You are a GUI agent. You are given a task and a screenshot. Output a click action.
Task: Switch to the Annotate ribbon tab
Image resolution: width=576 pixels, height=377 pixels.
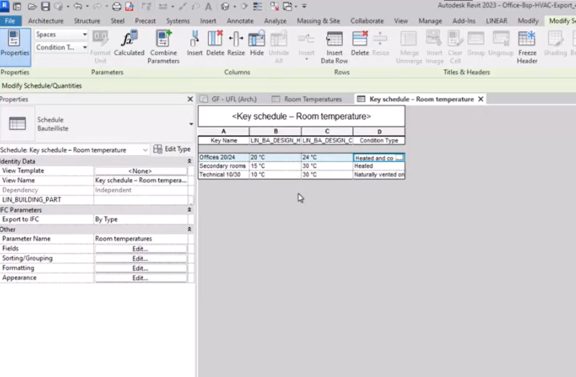[240, 21]
